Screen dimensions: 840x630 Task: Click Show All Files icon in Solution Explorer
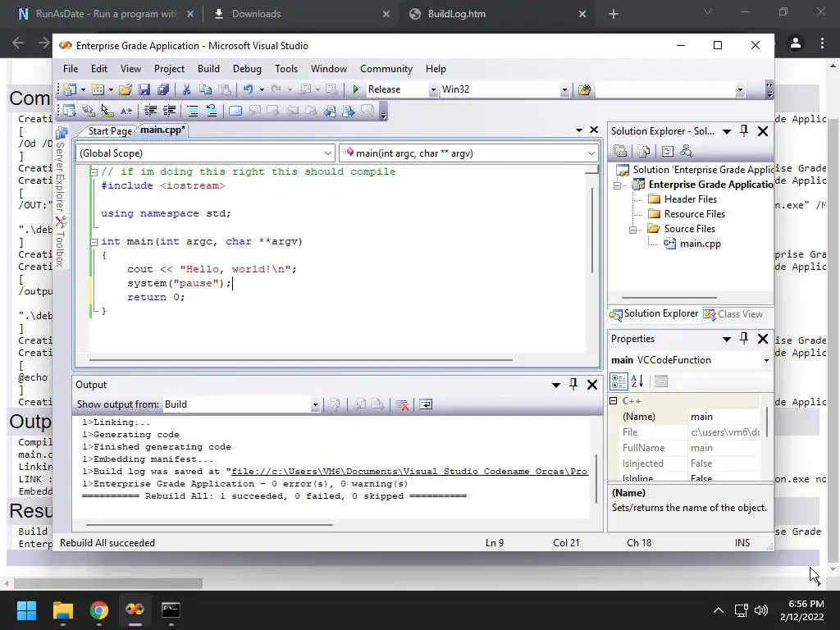tap(644, 152)
